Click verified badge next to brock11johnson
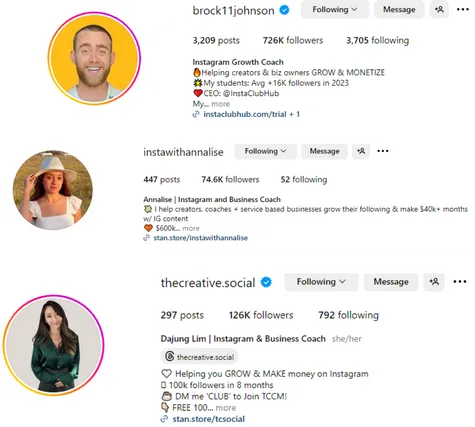The image size is (475, 427). tap(284, 10)
